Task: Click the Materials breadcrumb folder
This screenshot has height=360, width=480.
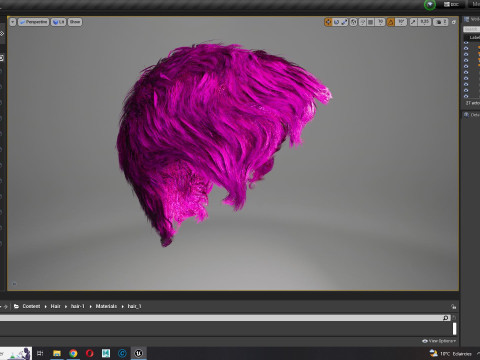Action: point(106,306)
